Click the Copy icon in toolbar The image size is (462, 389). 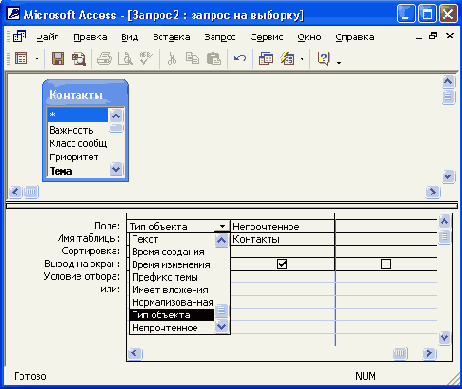click(x=192, y=59)
